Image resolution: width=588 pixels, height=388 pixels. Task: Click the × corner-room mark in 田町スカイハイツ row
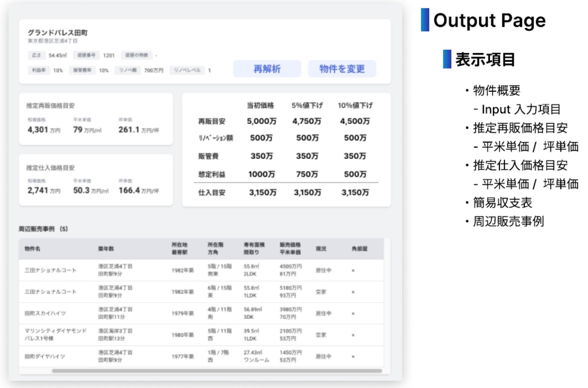[353, 314]
